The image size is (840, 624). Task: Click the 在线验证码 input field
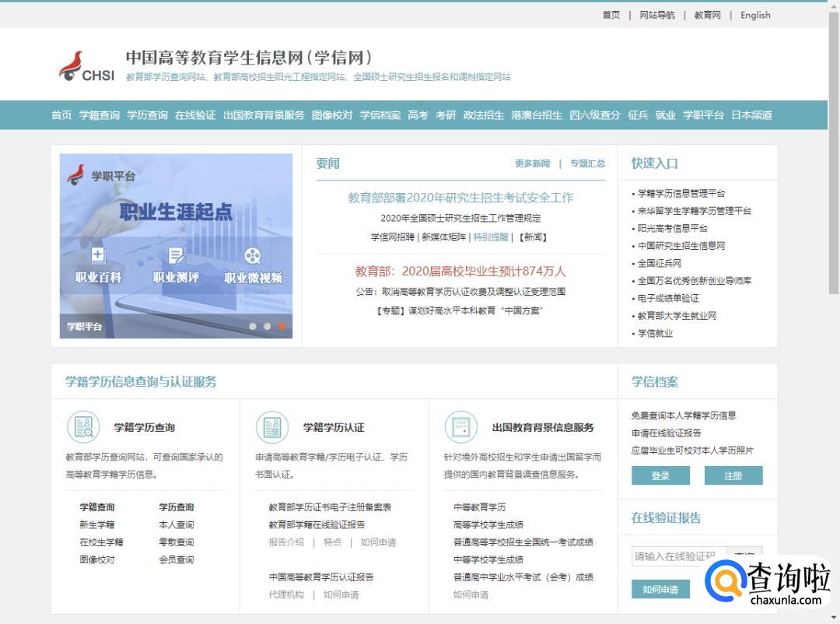(677, 556)
